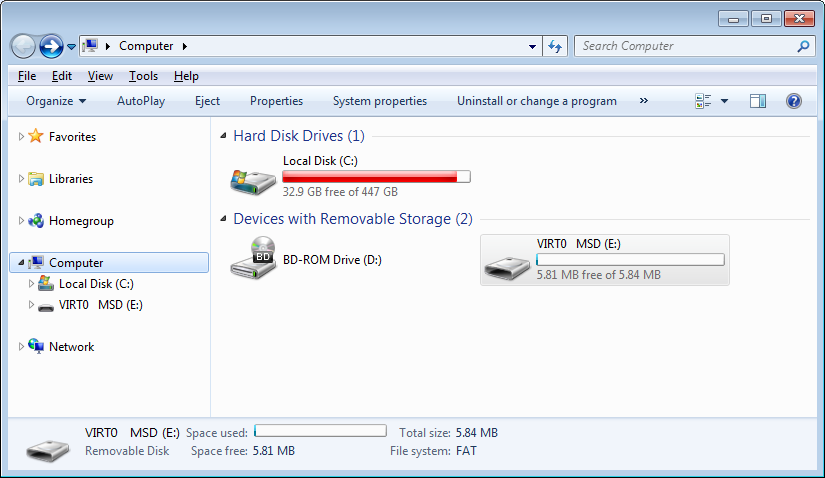Viewport: 825px width, 478px height.
Task: Click System properties in toolbar
Action: 380,101
